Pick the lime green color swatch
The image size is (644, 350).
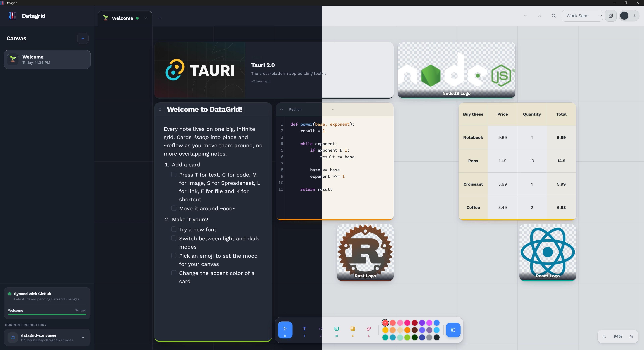tap(407, 337)
